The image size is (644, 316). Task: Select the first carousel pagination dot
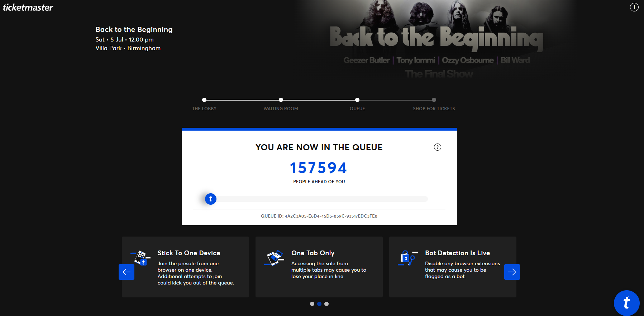(x=312, y=304)
